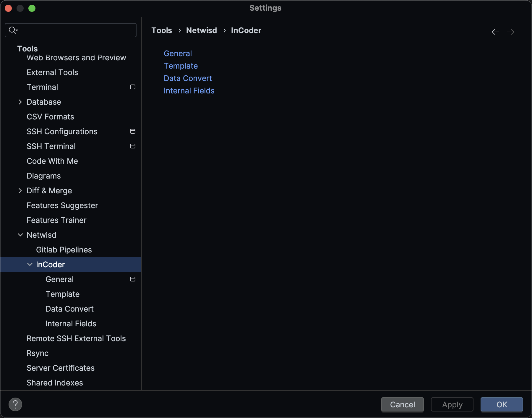This screenshot has height=418, width=532.
Task: Expand the Diff & Merge node
Action: [x=20, y=191]
